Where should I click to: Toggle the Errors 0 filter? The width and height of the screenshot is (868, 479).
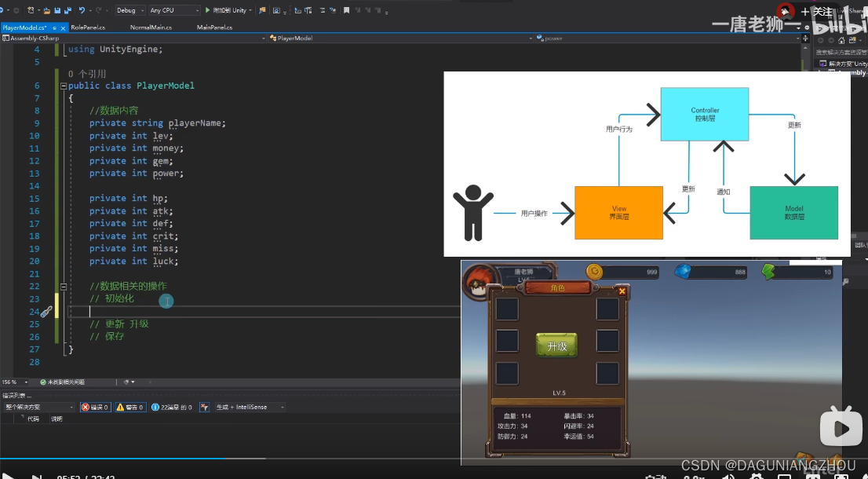tap(95, 407)
